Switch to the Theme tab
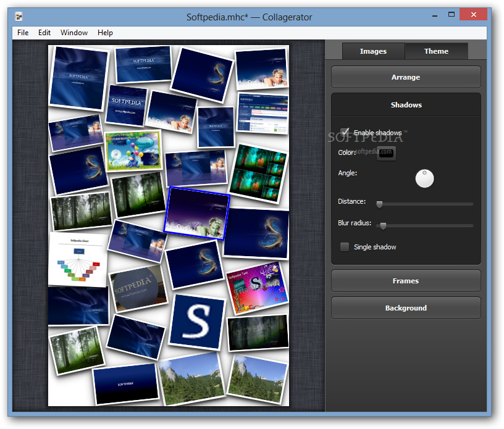The height and width of the screenshot is (429, 504). tap(436, 51)
